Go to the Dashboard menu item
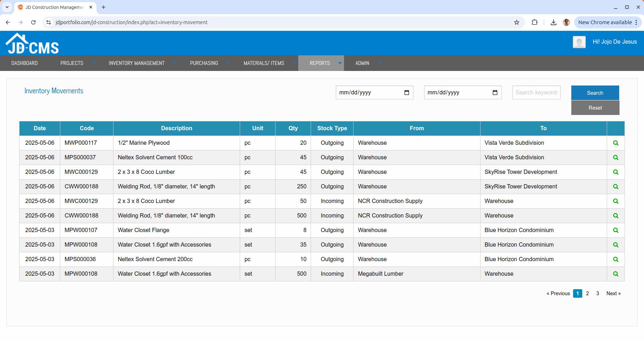The width and height of the screenshot is (644, 341). pyautogui.click(x=24, y=63)
